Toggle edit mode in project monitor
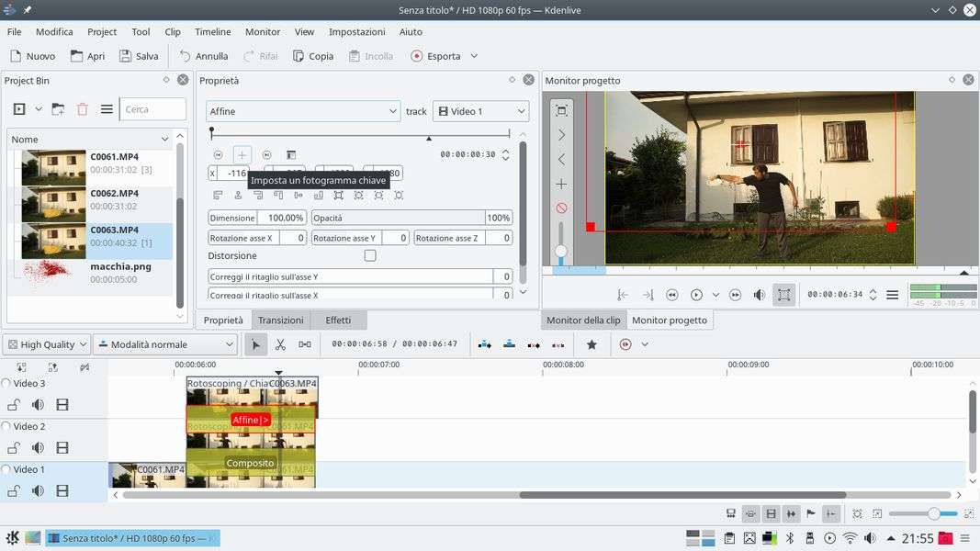Image resolution: width=980 pixels, height=551 pixels. click(783, 295)
